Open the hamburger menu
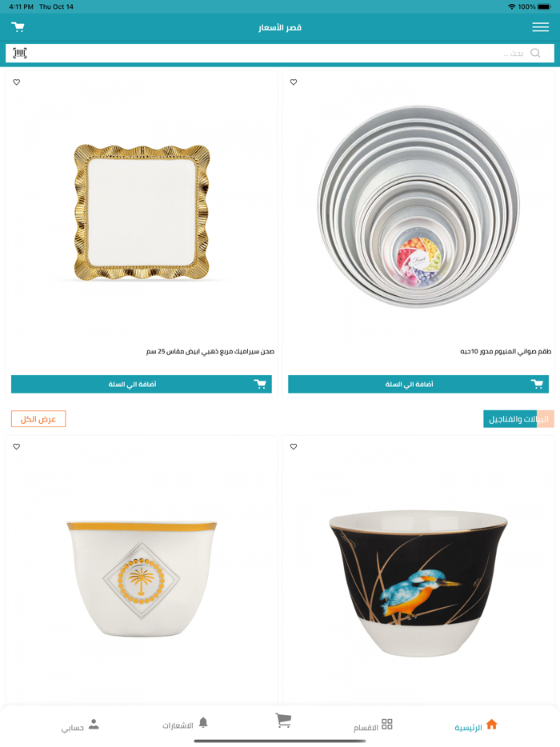Image resolution: width=560 pixels, height=747 pixels. pos(540,27)
